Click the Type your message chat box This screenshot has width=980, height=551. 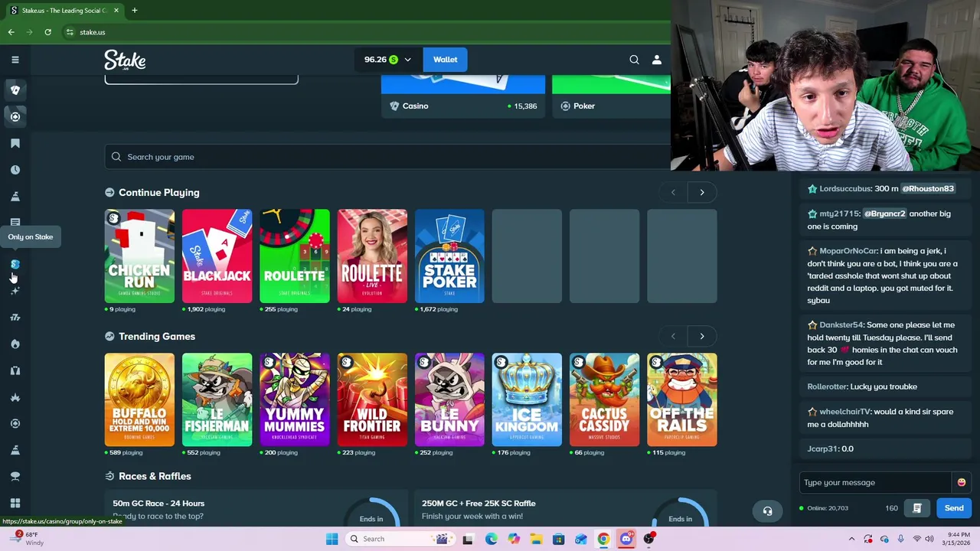coord(875,482)
